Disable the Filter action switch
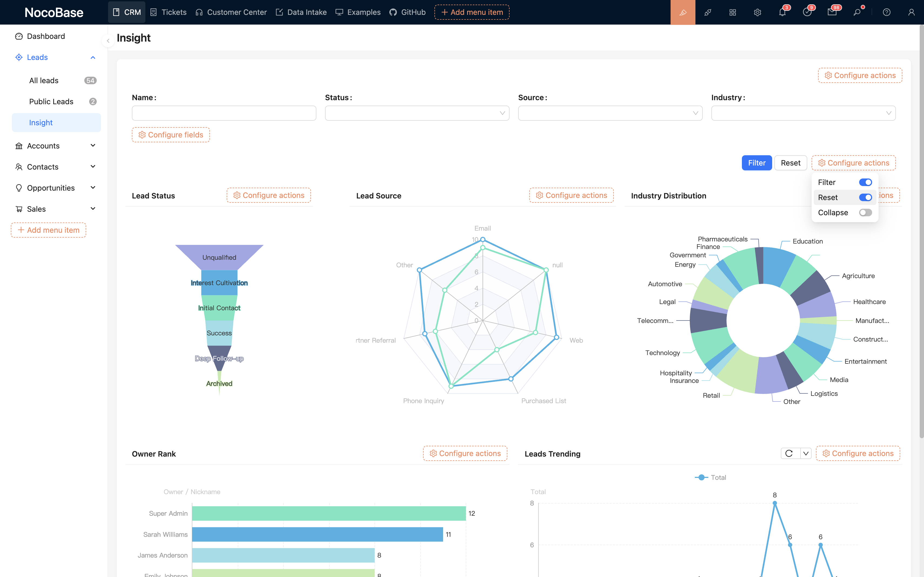The height and width of the screenshot is (577, 924). (865, 183)
